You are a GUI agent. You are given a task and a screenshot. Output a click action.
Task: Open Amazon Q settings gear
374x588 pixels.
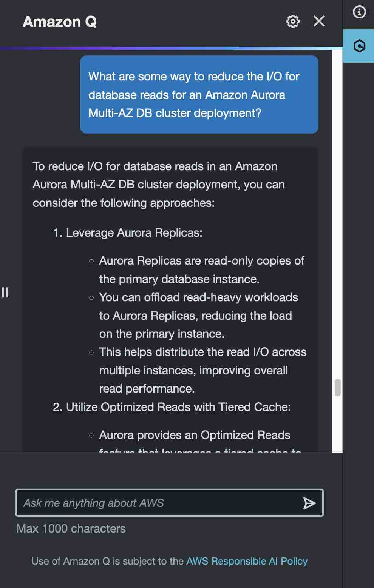(293, 22)
